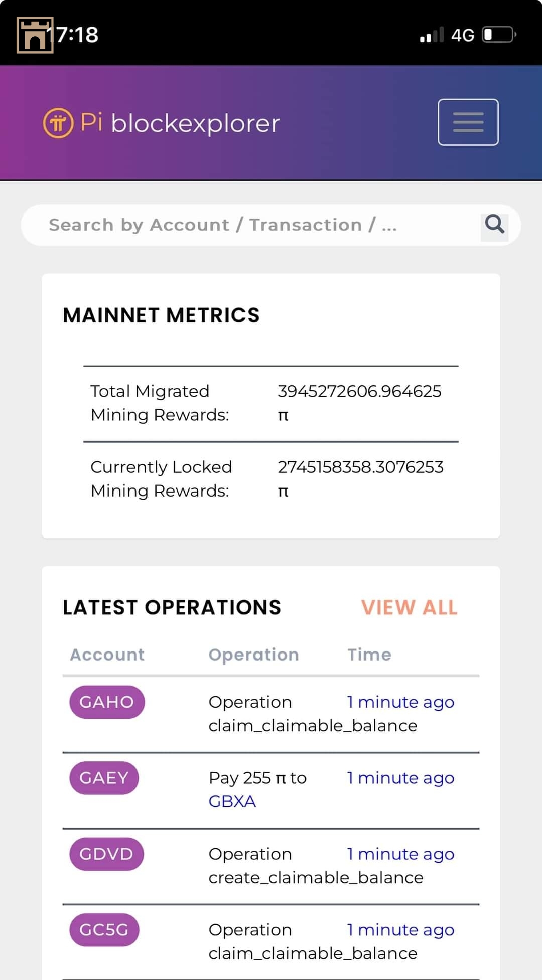Click the Currently Locked Mining Rewards value
542x980 pixels.
tap(360, 467)
